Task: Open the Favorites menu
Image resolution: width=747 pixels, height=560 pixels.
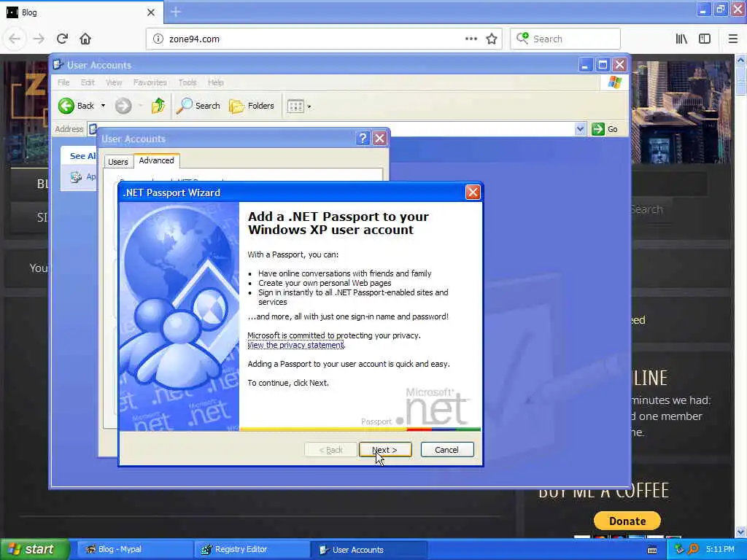Action: [150, 82]
